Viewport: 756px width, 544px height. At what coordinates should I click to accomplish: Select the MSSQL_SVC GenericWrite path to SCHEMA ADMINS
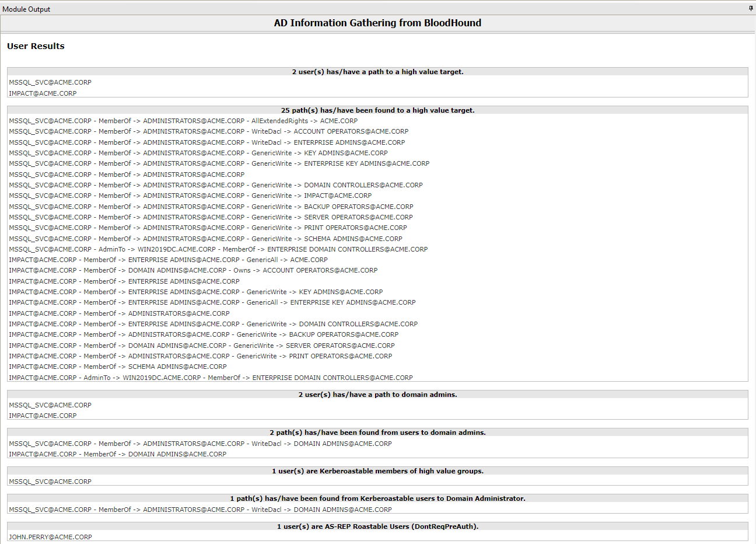206,239
